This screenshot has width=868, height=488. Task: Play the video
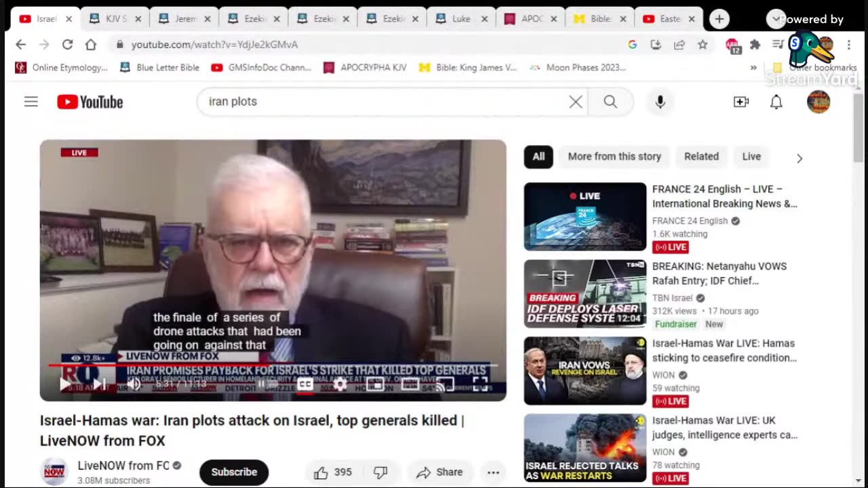[x=65, y=384]
